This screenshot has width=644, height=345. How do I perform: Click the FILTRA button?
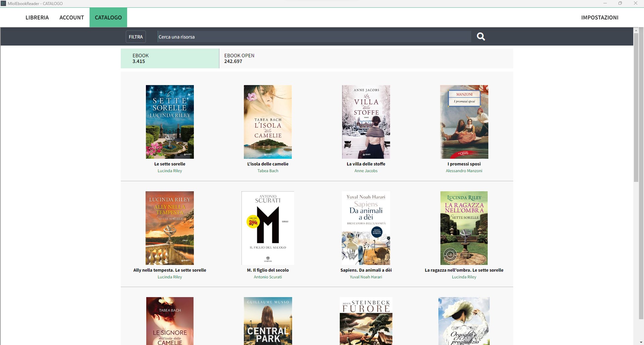click(x=136, y=37)
